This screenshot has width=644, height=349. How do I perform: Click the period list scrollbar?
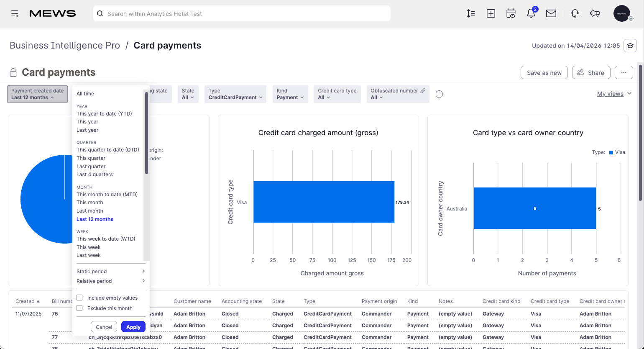146,133
